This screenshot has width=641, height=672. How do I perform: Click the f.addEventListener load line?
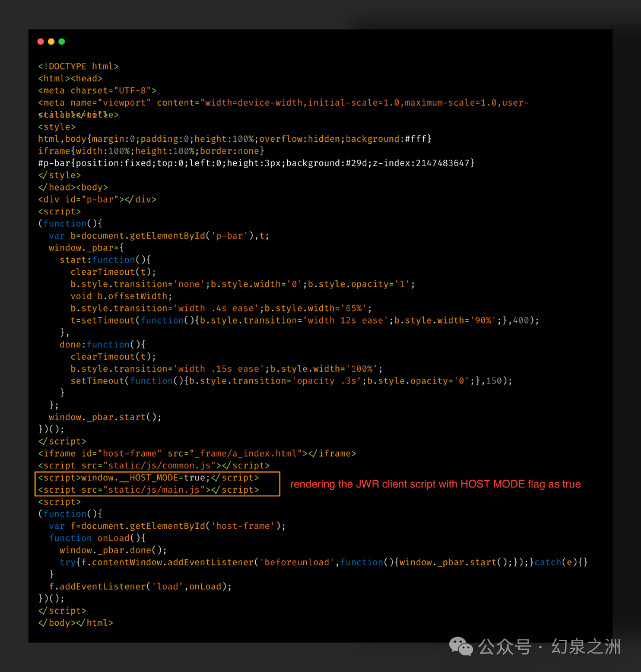click(140, 587)
